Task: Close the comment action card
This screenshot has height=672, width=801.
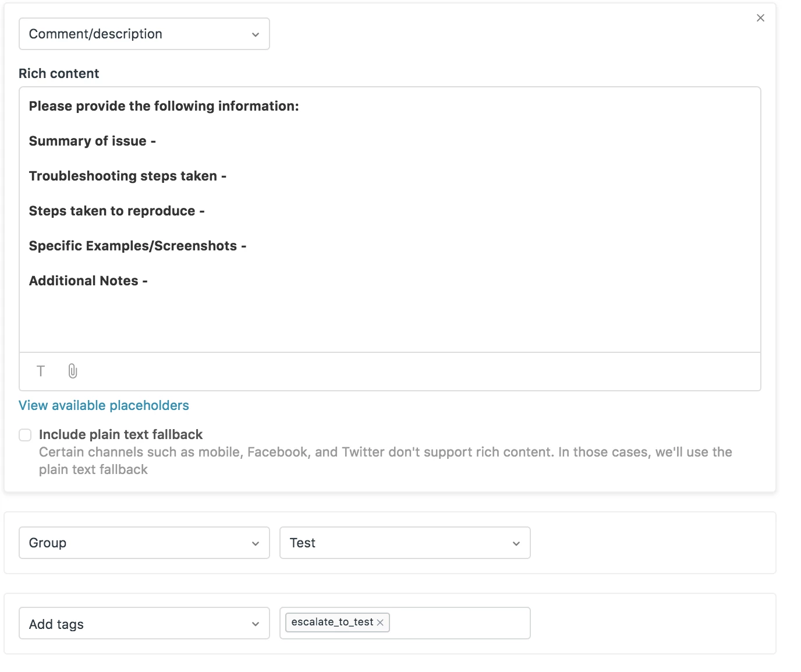Action: click(x=760, y=18)
